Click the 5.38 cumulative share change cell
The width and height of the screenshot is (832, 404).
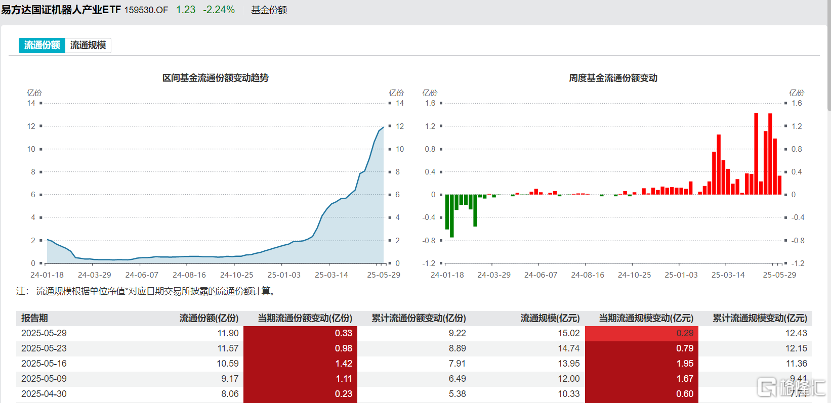458,395
